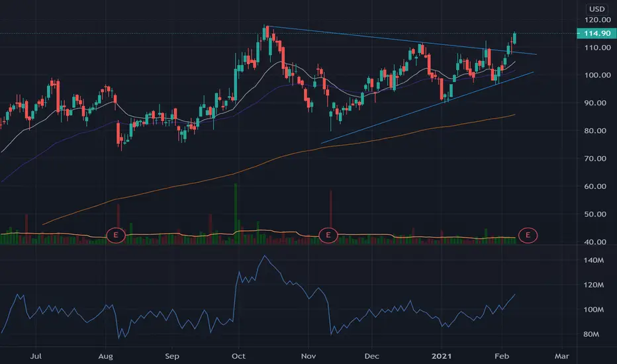
Task: Click the Sep label on time axis
Action: 172,356
